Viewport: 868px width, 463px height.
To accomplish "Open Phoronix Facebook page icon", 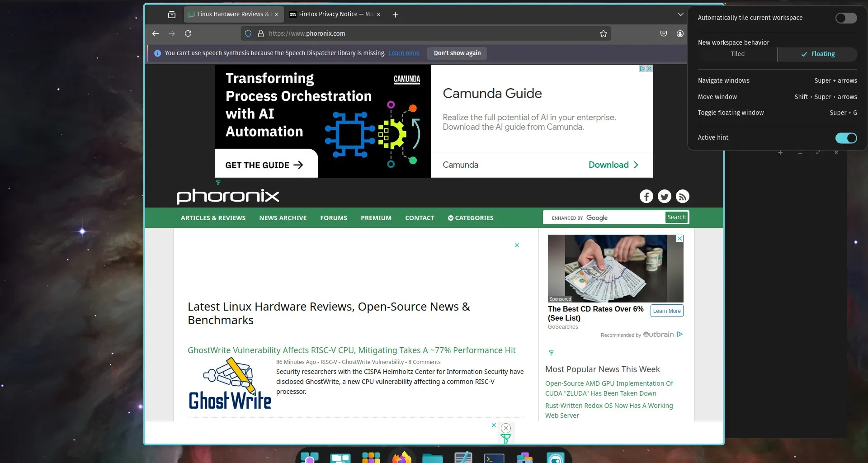I will point(646,196).
